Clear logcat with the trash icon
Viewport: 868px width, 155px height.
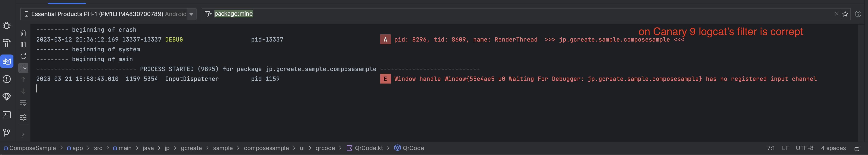coord(23,33)
